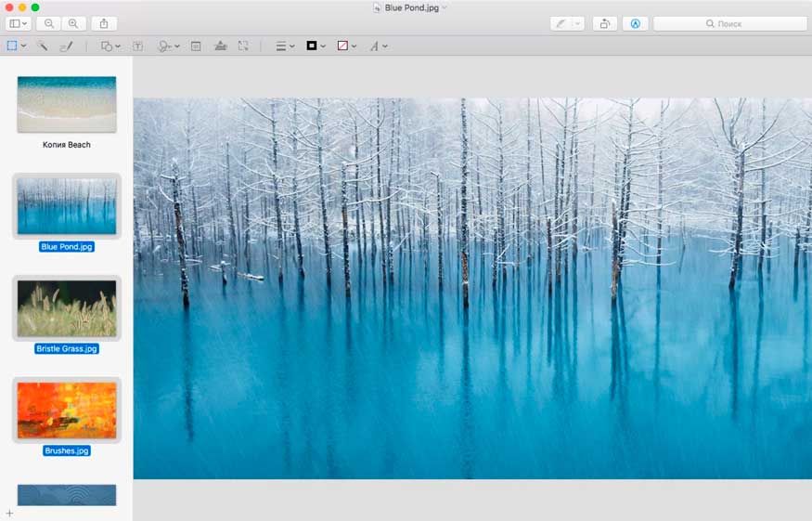Toggle the Markup toolbar button
The image size is (812, 521).
(x=636, y=23)
